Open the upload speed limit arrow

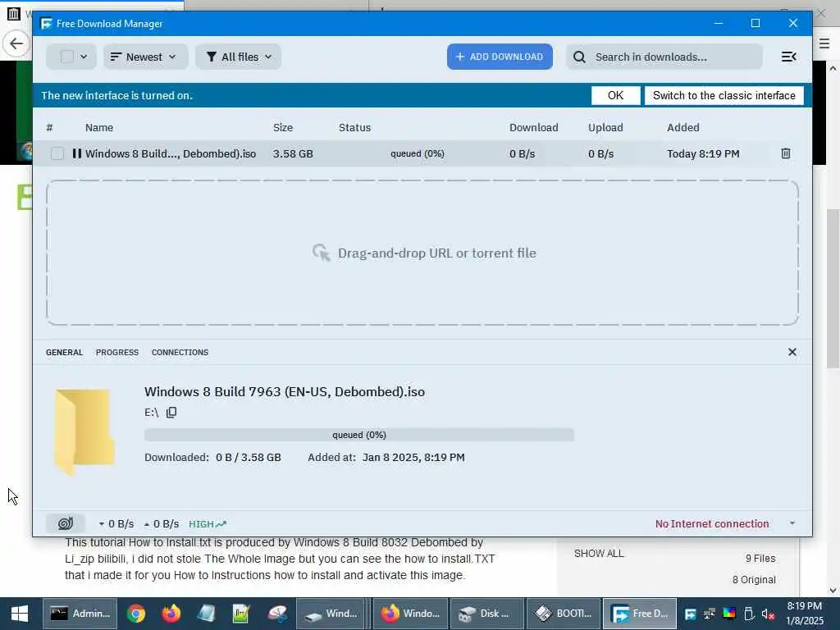(146, 524)
